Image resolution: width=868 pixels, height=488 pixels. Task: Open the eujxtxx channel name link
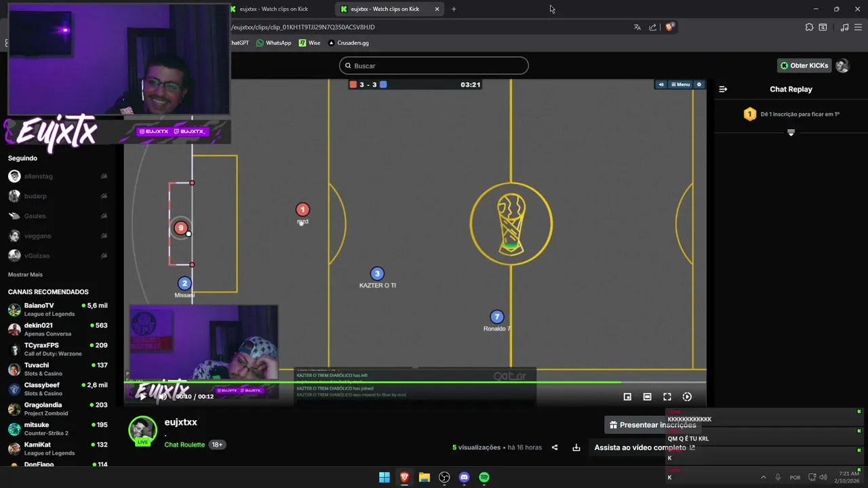(180, 422)
